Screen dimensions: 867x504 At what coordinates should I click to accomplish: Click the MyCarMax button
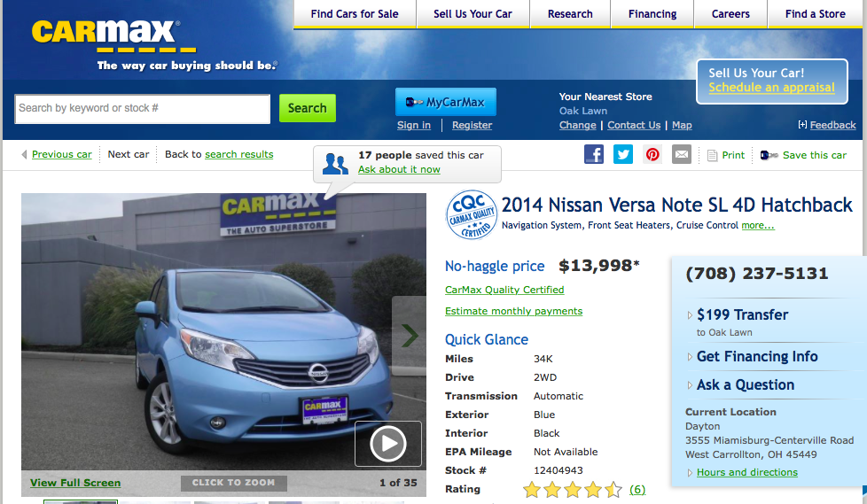pyautogui.click(x=446, y=102)
